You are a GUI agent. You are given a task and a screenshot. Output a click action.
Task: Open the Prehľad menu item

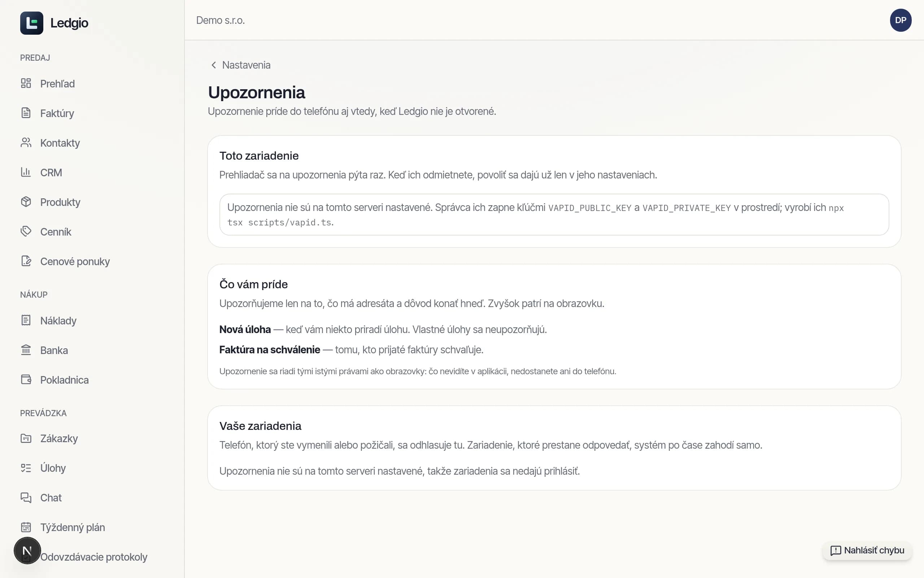click(x=57, y=84)
